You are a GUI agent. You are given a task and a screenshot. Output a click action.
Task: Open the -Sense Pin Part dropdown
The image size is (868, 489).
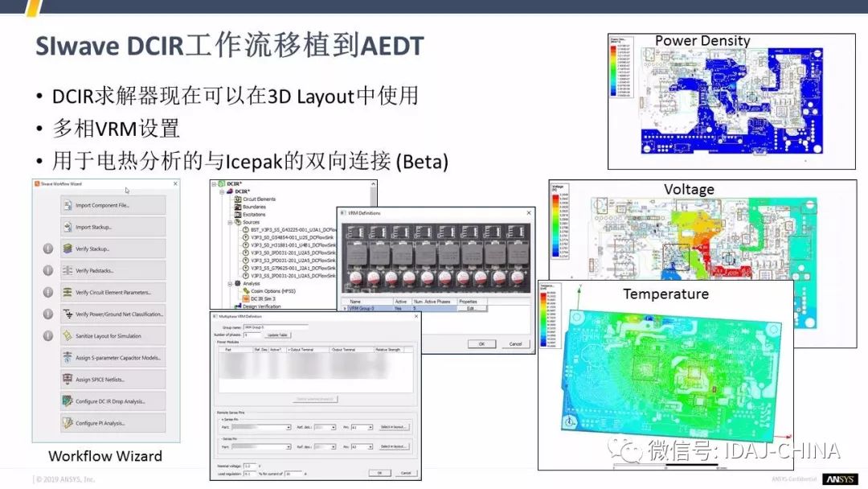[x=289, y=447]
